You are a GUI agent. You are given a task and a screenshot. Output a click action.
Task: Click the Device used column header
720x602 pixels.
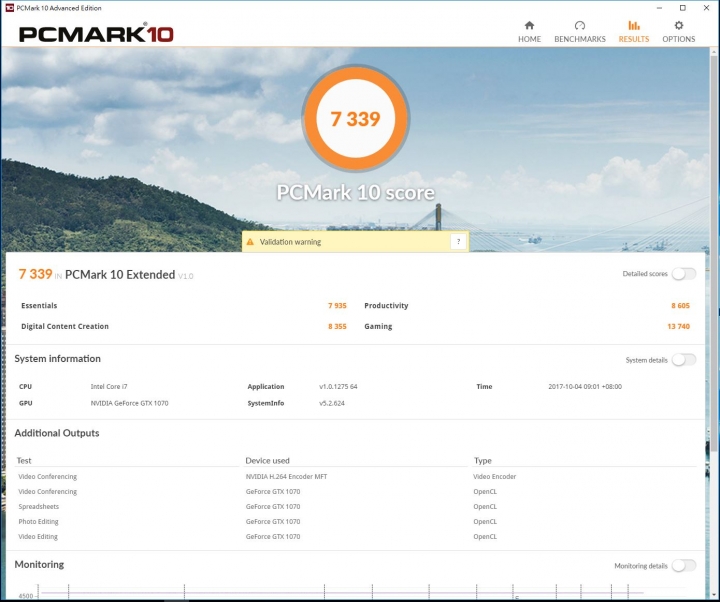pos(267,461)
